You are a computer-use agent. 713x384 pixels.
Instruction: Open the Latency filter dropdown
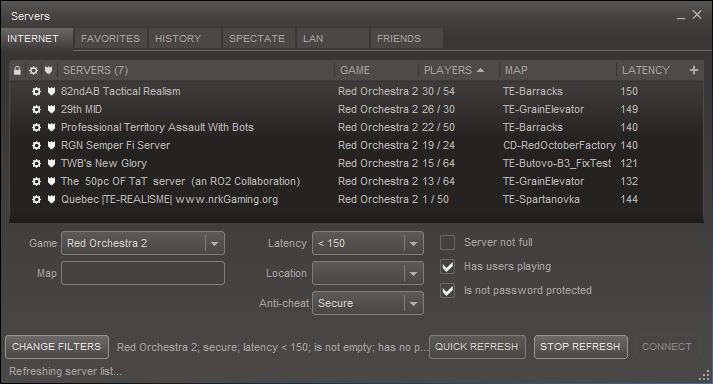coord(367,243)
